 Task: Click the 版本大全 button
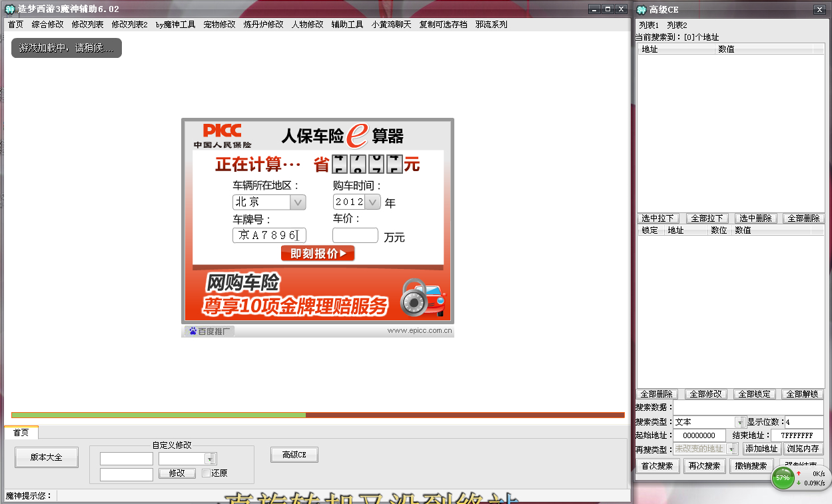pos(47,457)
